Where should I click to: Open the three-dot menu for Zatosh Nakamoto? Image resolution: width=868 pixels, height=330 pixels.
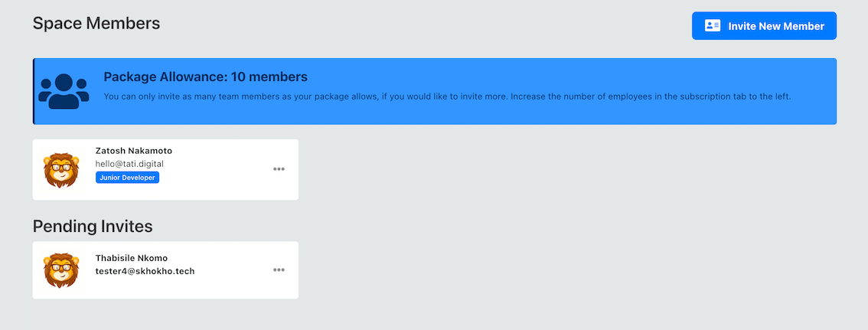point(279,169)
